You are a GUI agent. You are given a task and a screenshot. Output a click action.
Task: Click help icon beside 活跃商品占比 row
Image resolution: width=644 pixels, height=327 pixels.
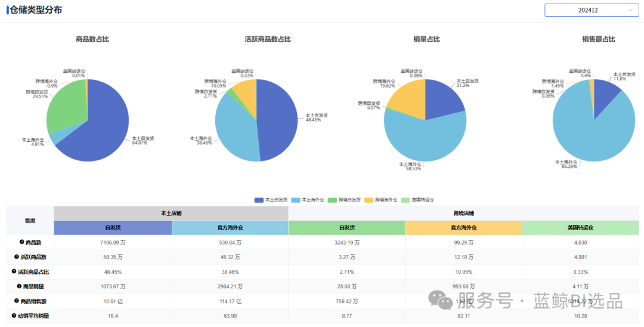pos(13,272)
